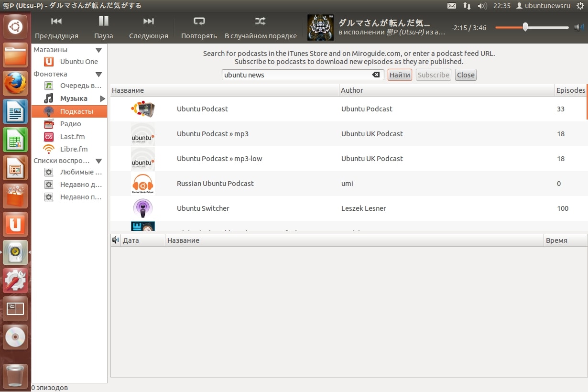Click the speaker column header in episodes
This screenshot has height=392, width=588.
pos(115,240)
